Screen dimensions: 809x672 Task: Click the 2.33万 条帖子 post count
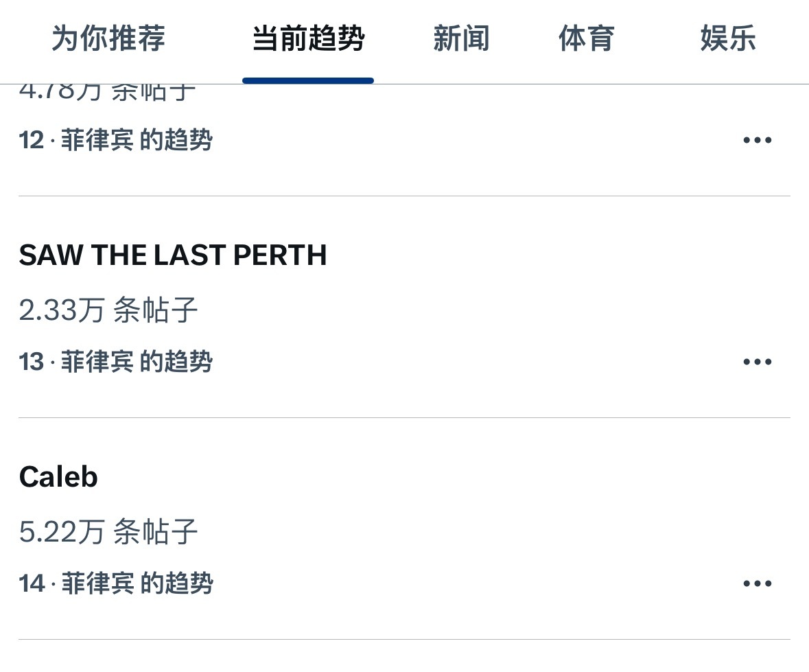coord(108,310)
